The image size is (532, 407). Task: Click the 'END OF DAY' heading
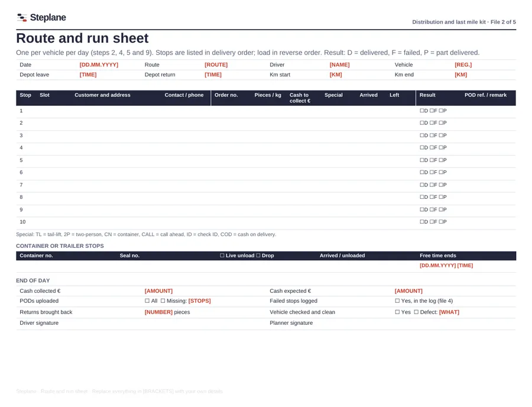tap(33, 281)
